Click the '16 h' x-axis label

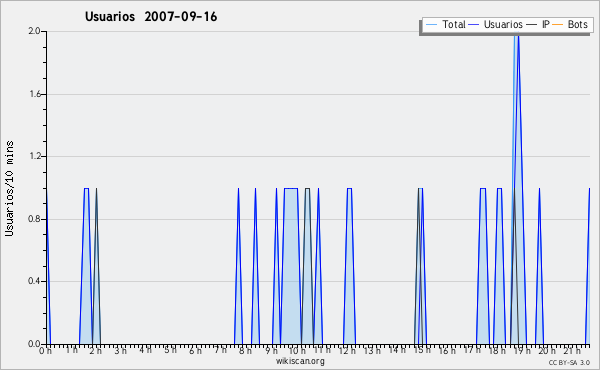[447, 350]
